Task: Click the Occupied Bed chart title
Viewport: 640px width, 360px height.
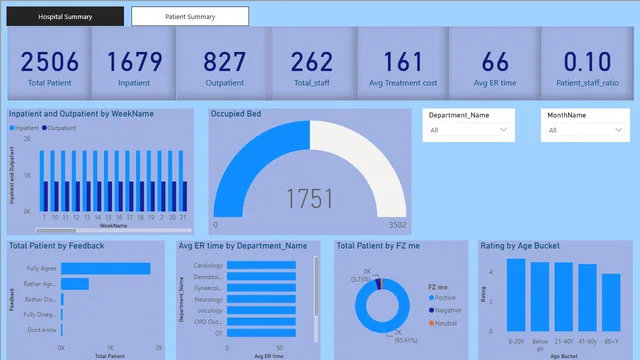Action: pos(236,114)
